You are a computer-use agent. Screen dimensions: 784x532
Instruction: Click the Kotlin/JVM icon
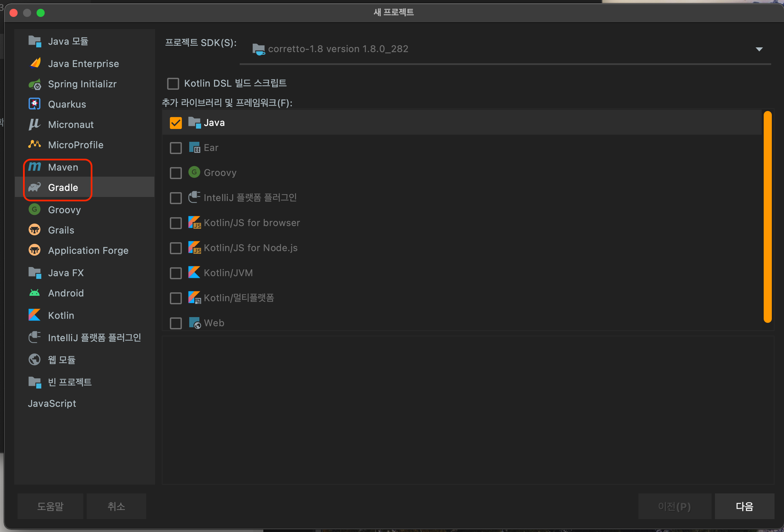(x=194, y=272)
